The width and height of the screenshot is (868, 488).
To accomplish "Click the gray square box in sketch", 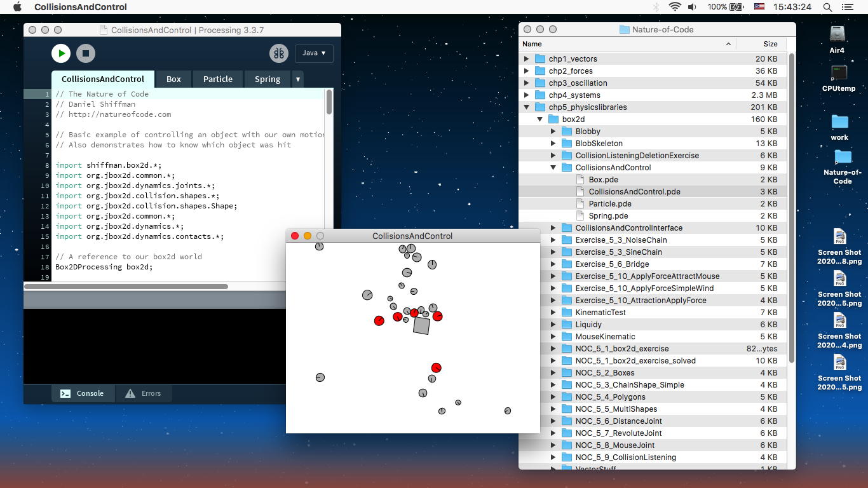I will [x=421, y=325].
